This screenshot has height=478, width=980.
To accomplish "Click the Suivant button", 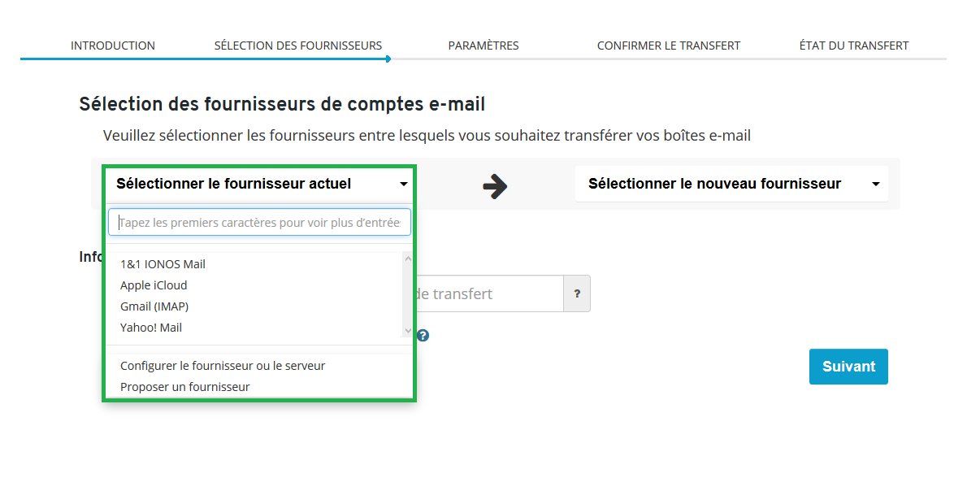I will pos(848,367).
